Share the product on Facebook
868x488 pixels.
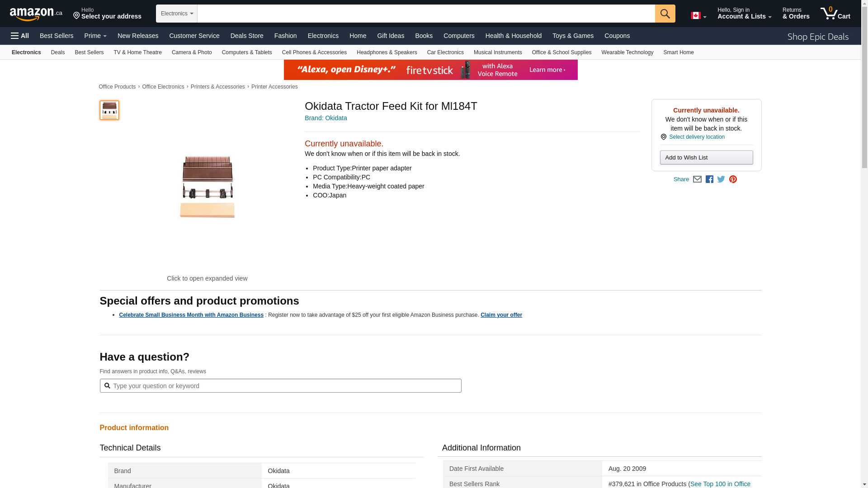pyautogui.click(x=709, y=179)
